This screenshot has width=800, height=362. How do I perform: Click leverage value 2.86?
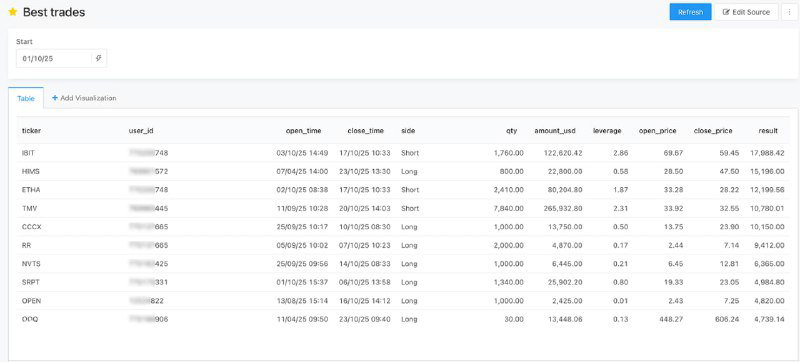coord(621,152)
